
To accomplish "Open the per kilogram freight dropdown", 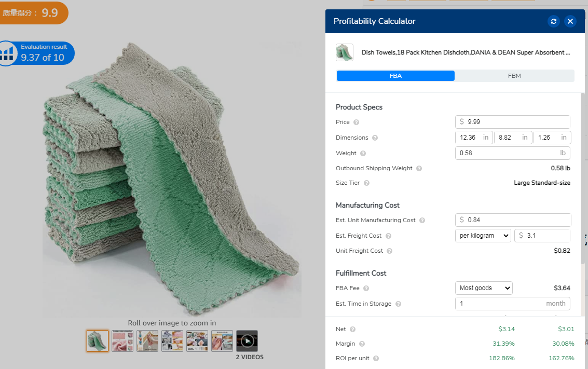I will click(483, 236).
